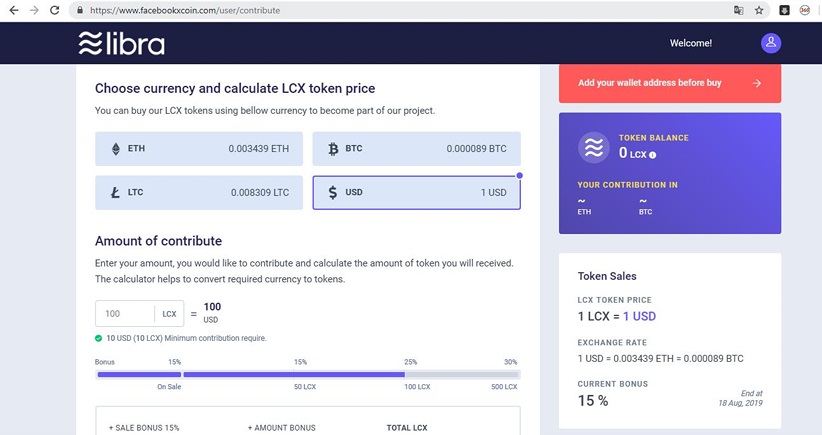Open the user profile avatar menu
The image size is (822, 435).
click(770, 43)
